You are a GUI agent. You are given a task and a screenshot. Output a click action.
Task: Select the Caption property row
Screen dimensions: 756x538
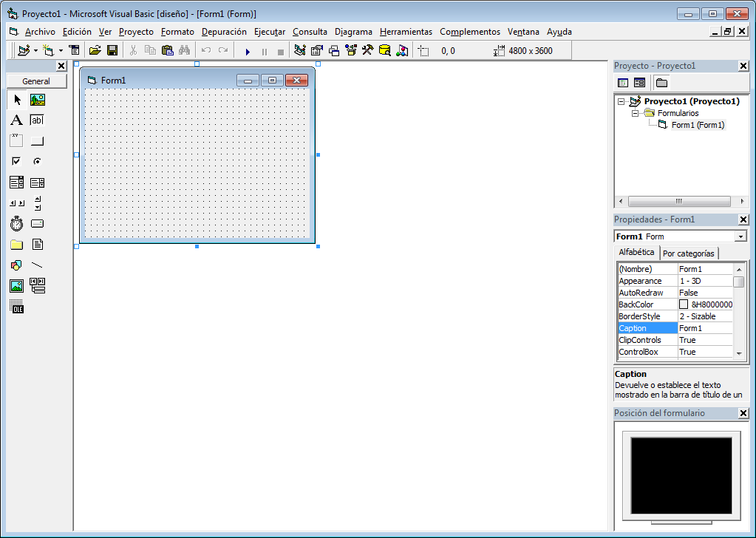coord(675,328)
